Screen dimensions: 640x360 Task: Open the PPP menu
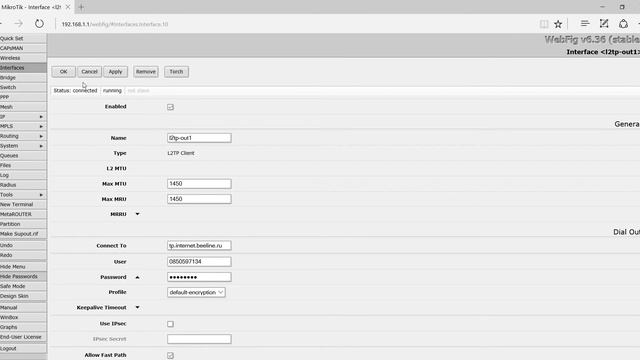tap(23, 97)
